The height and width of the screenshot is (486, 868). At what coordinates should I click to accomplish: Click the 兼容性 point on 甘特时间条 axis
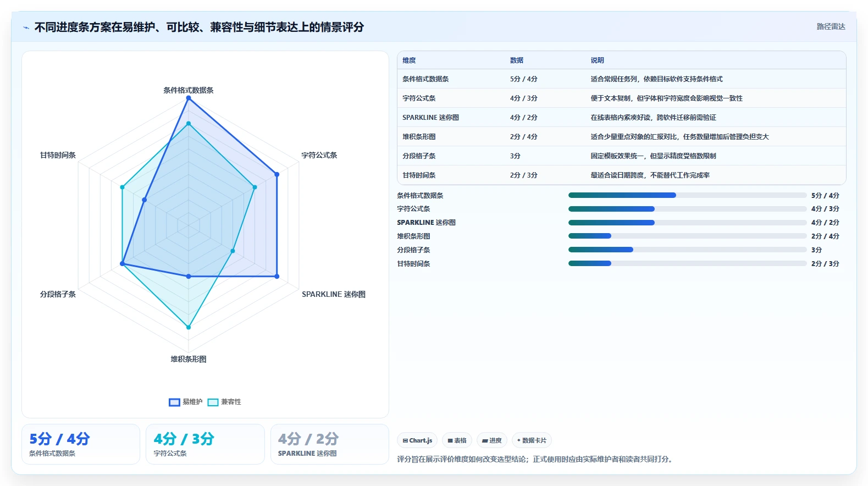point(123,187)
